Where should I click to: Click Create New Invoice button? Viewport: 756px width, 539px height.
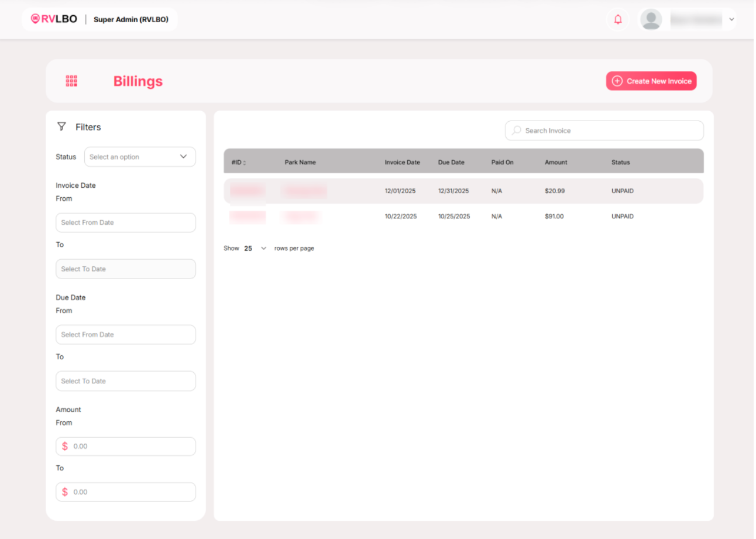click(651, 81)
